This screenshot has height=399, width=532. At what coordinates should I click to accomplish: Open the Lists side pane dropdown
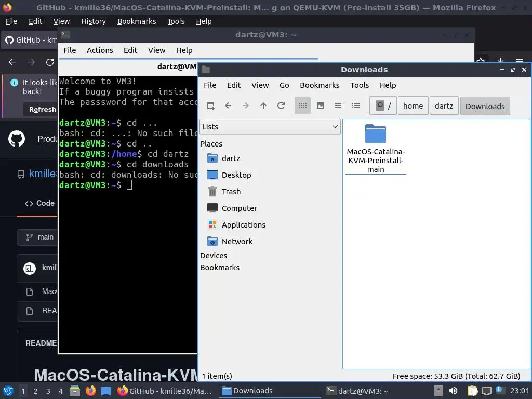270,127
